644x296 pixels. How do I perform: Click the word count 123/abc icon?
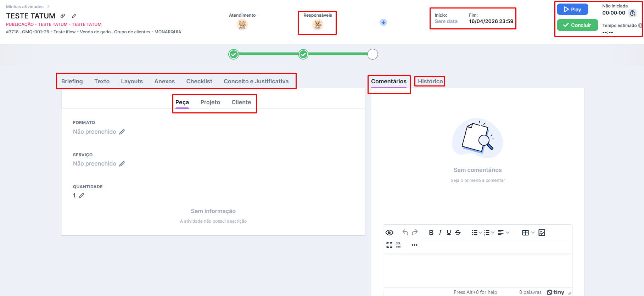398,245
